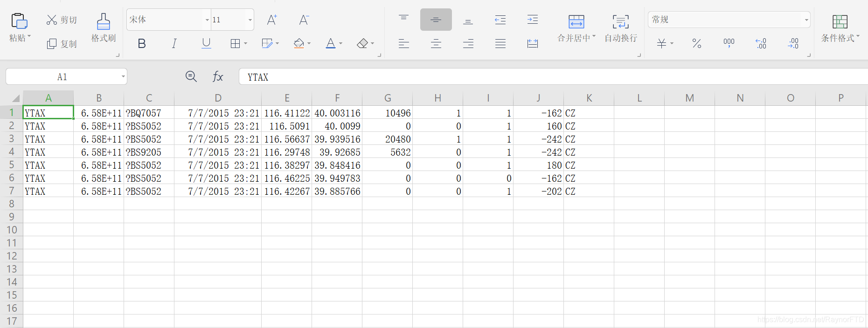
Task: Click the zoom magnifier icon by formula bar
Action: (x=191, y=76)
